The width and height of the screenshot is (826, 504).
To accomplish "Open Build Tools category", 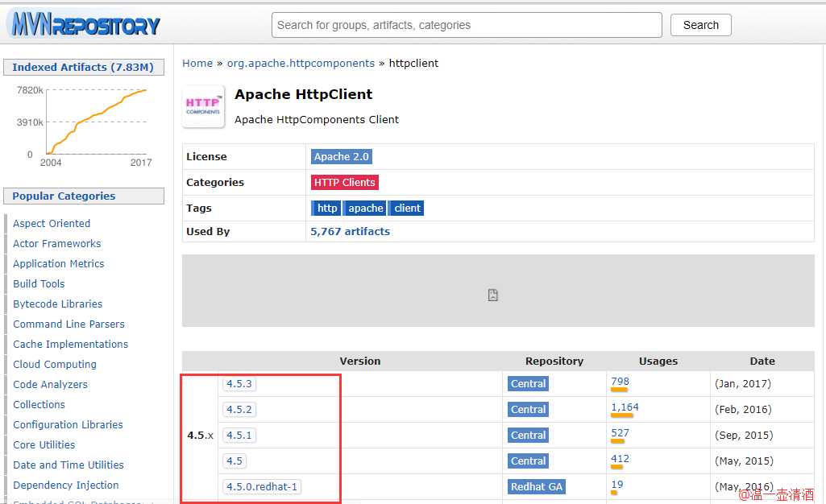I will point(39,284).
